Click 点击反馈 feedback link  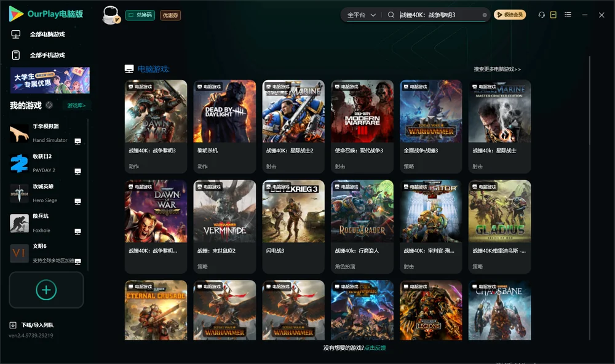tap(375, 347)
